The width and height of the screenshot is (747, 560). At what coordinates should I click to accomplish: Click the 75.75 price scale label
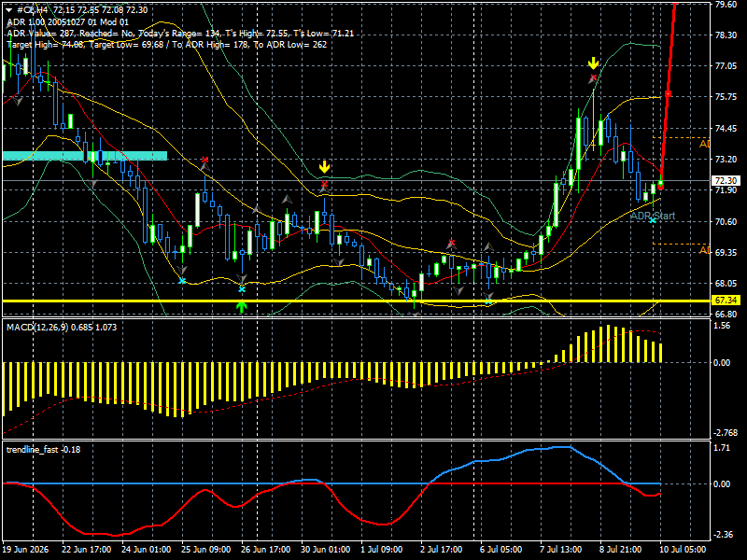coord(726,97)
